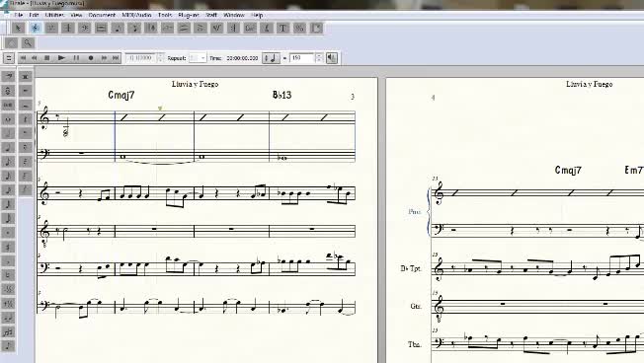Select the Clef tool
The height and width of the screenshot is (363, 644).
(85, 28)
